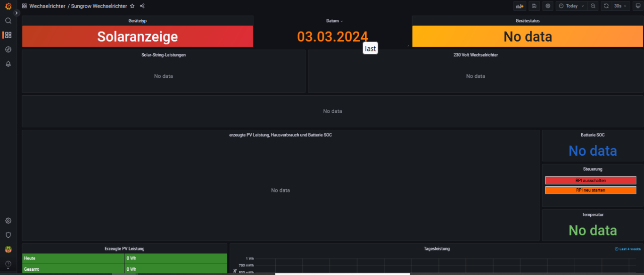
Task: Open the Dashboards section in the sidebar
Action: [x=8, y=35]
